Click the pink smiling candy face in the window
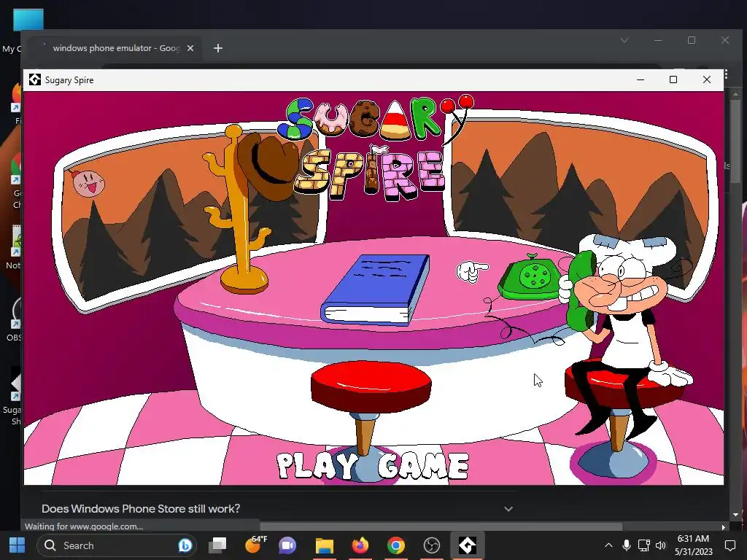Screen dimensions: 747x560 click(88, 182)
